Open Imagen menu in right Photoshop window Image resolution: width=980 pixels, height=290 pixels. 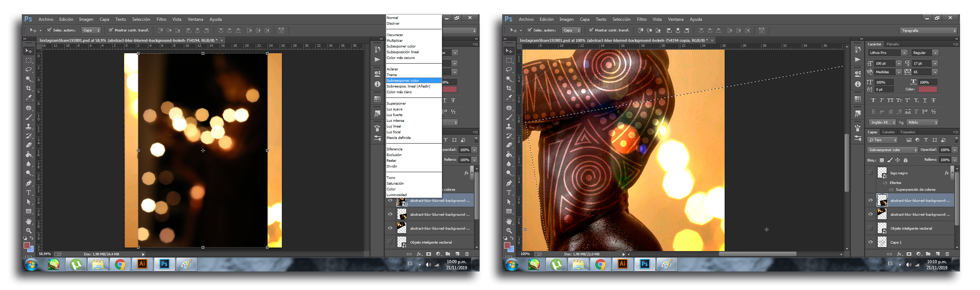(x=566, y=19)
